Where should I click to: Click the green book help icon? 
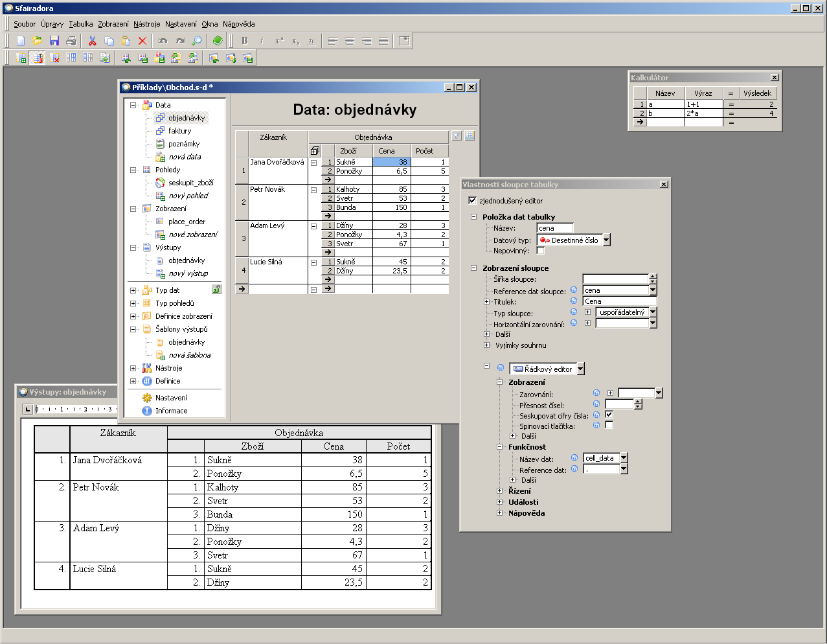click(x=218, y=41)
